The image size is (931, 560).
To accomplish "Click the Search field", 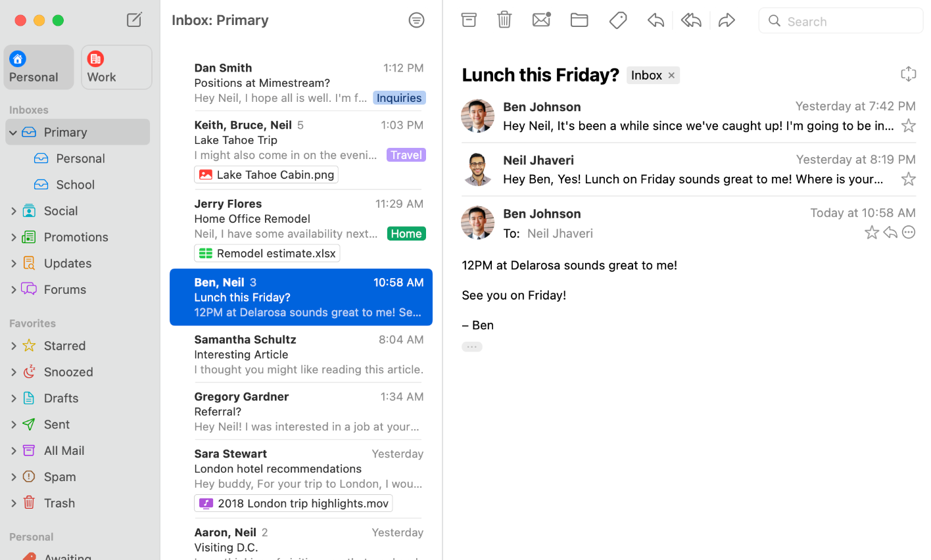I will click(841, 21).
